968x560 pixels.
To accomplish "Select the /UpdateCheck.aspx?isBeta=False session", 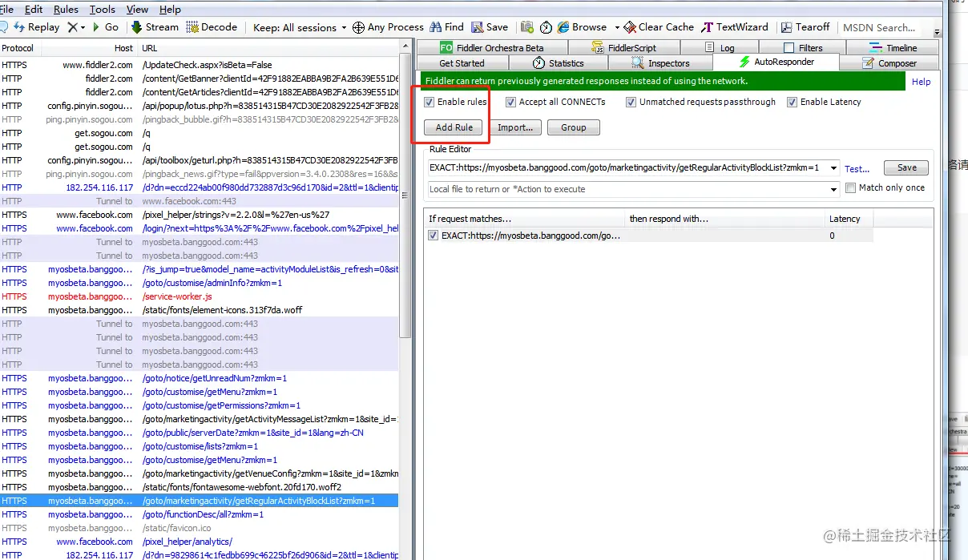I will click(199, 65).
